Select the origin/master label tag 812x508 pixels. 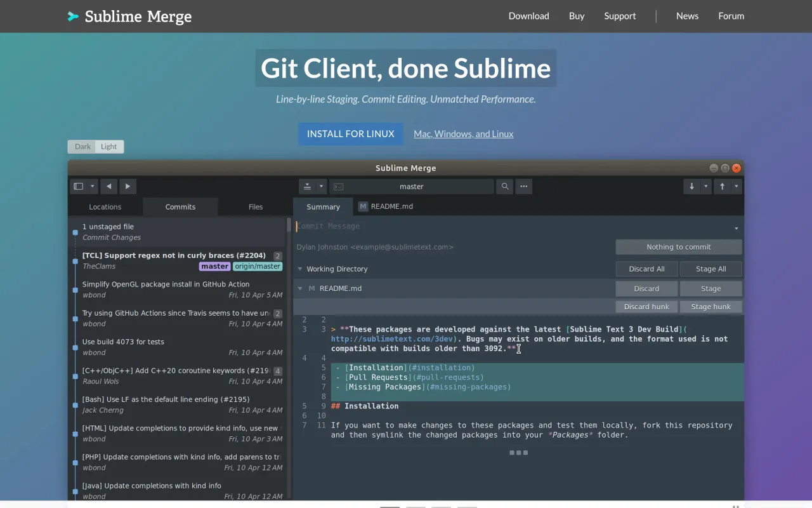coord(258,267)
